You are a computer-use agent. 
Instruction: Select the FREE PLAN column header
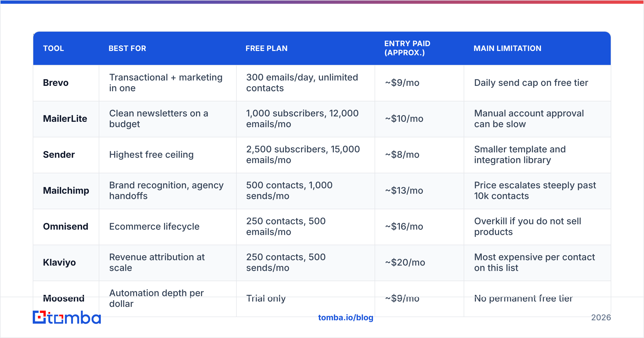coord(266,48)
